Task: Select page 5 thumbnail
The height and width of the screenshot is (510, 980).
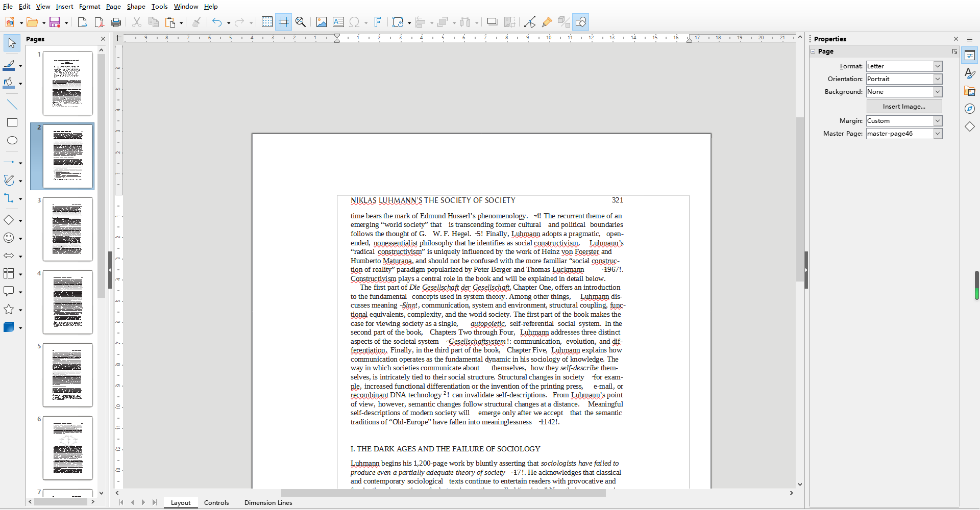Action: click(x=67, y=375)
